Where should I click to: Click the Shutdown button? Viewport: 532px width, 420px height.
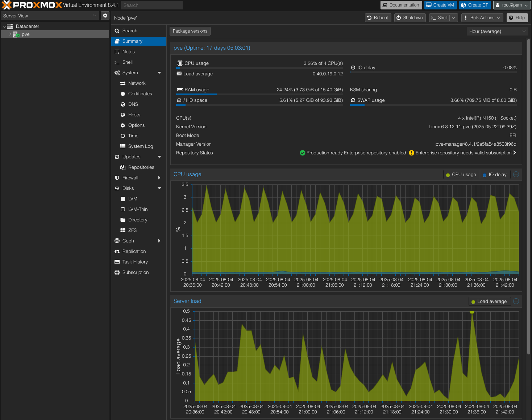tap(410, 18)
